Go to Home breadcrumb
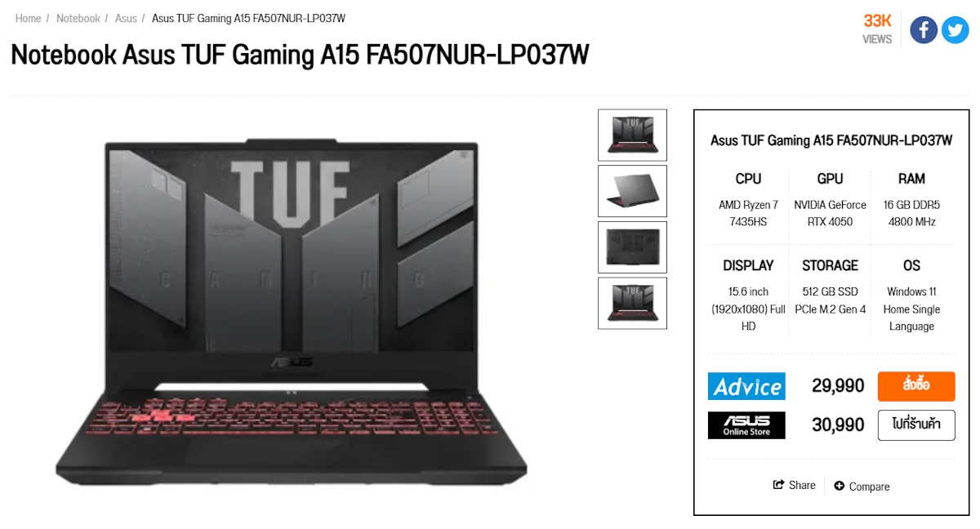980x529 pixels. (x=28, y=18)
